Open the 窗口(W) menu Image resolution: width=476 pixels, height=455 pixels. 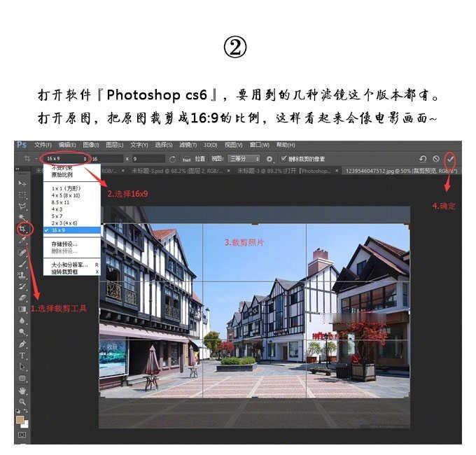[259, 145]
